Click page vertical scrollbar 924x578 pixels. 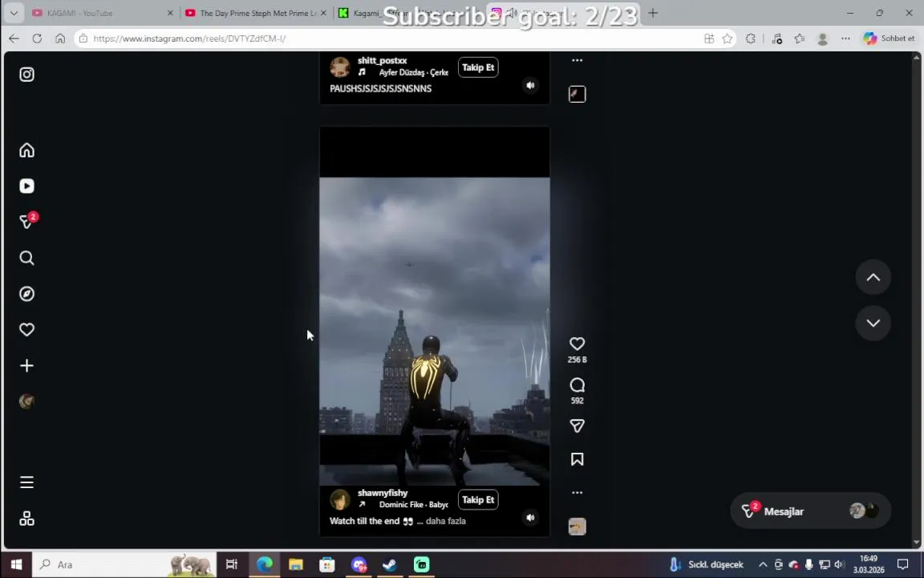click(916, 299)
